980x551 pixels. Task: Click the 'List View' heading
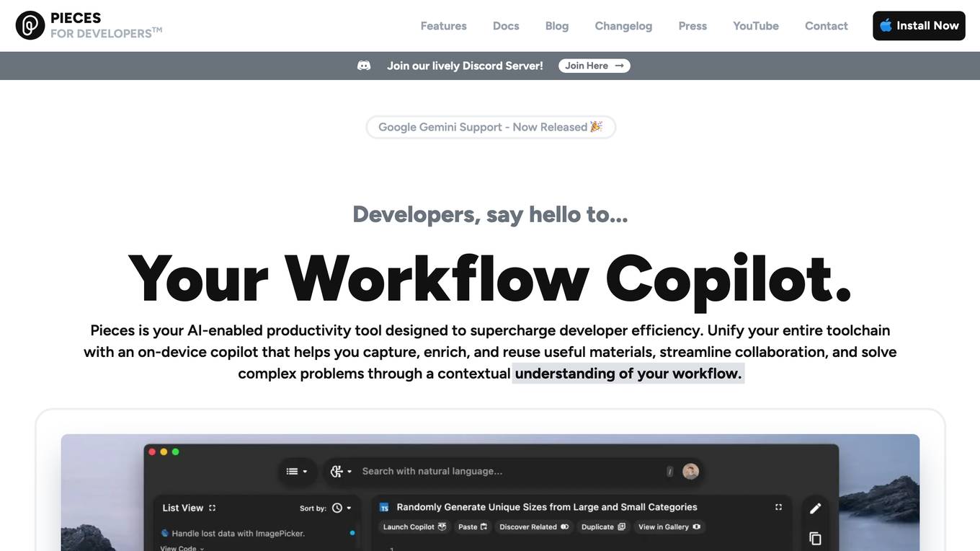click(182, 508)
